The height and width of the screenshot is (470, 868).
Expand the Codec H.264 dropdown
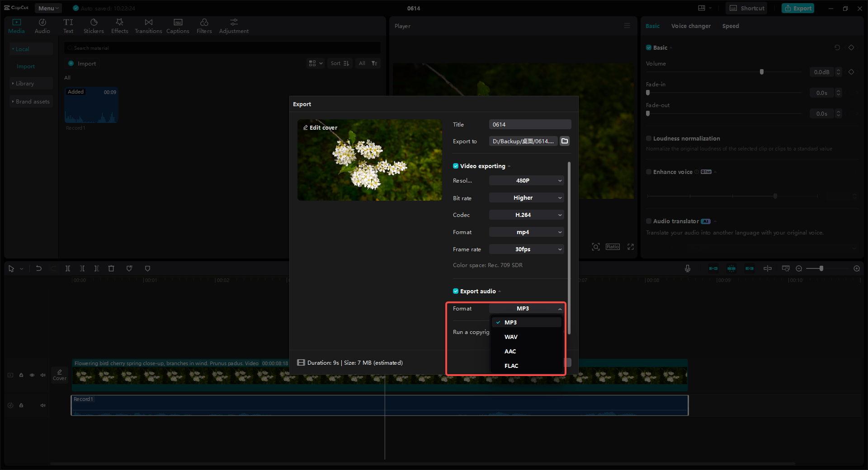pyautogui.click(x=526, y=215)
